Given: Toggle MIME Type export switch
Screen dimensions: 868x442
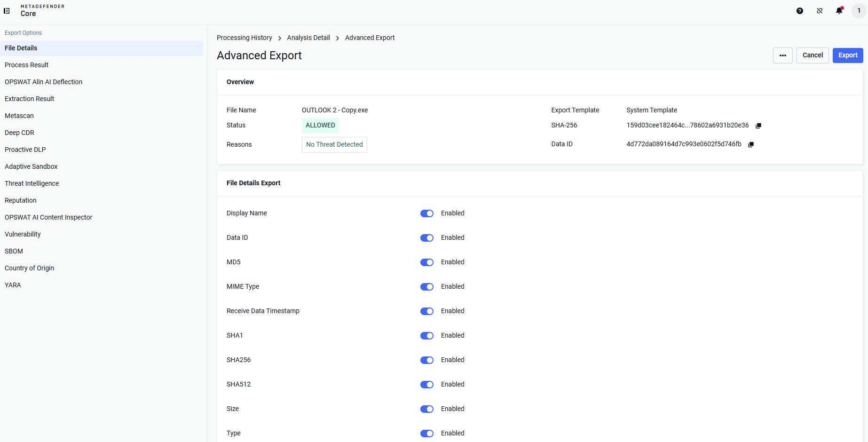Looking at the screenshot, I should pyautogui.click(x=427, y=287).
